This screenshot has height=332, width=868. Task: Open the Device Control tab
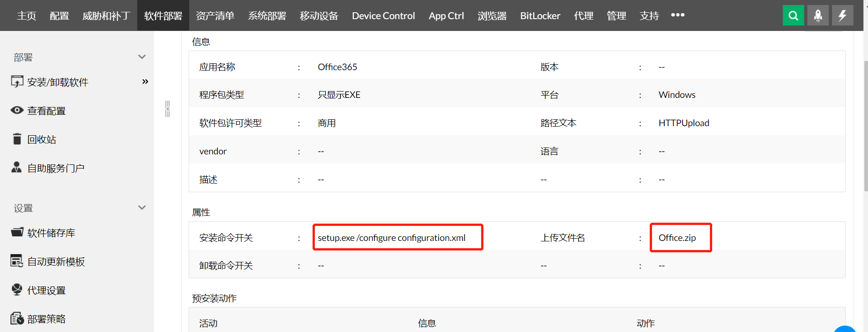pos(383,16)
